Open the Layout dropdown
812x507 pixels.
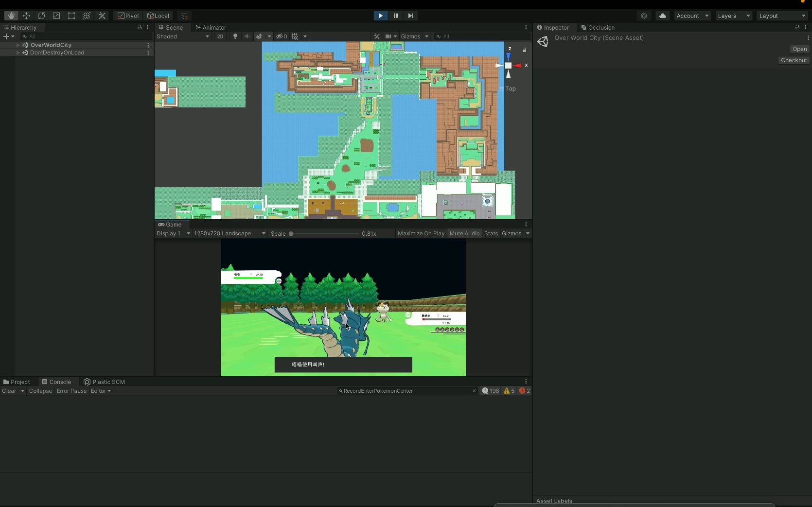pyautogui.click(x=782, y=16)
